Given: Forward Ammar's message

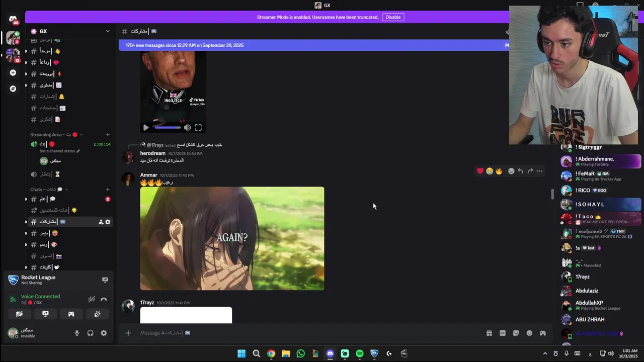Looking at the screenshot, I should point(530,171).
